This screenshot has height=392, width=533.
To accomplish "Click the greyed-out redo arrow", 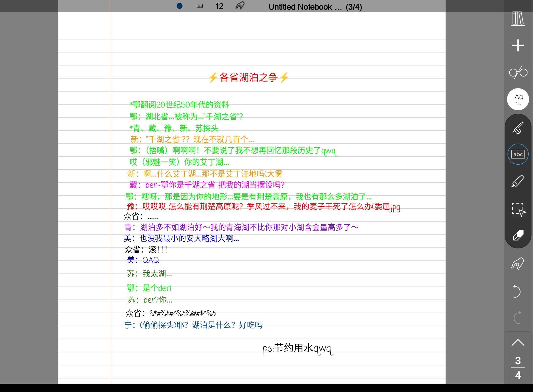I will (517, 318).
